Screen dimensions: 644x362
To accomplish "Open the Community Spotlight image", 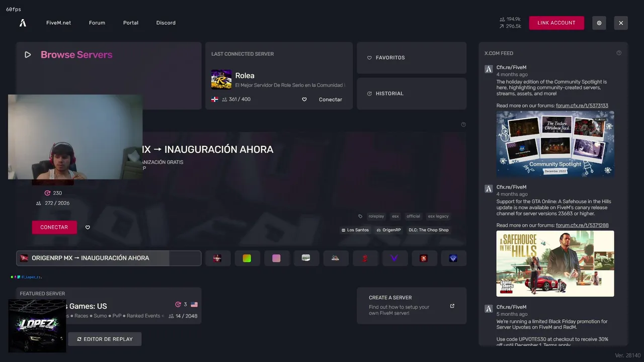I will tap(555, 144).
